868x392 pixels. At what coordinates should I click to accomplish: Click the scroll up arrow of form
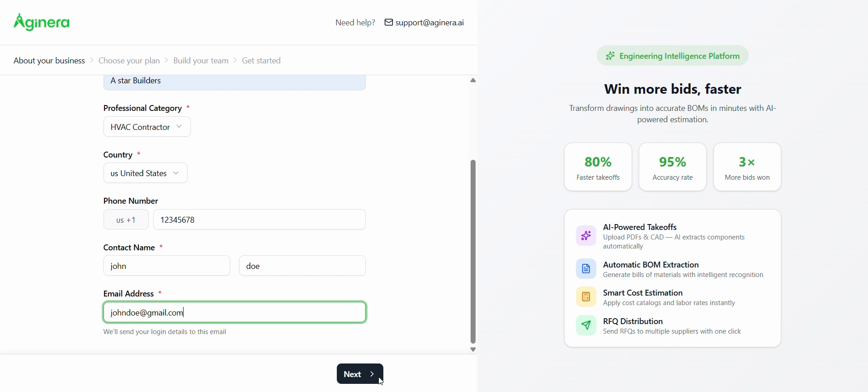[x=473, y=81]
